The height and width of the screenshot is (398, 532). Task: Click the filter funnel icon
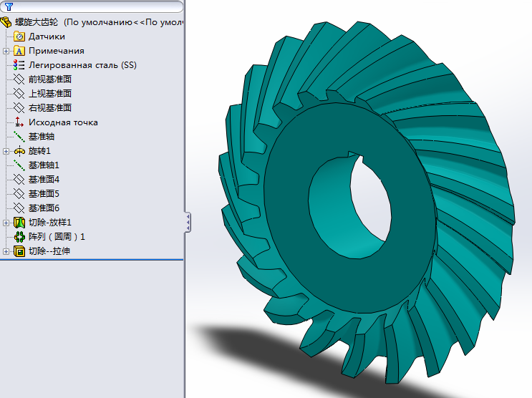pyautogui.click(x=9, y=6)
